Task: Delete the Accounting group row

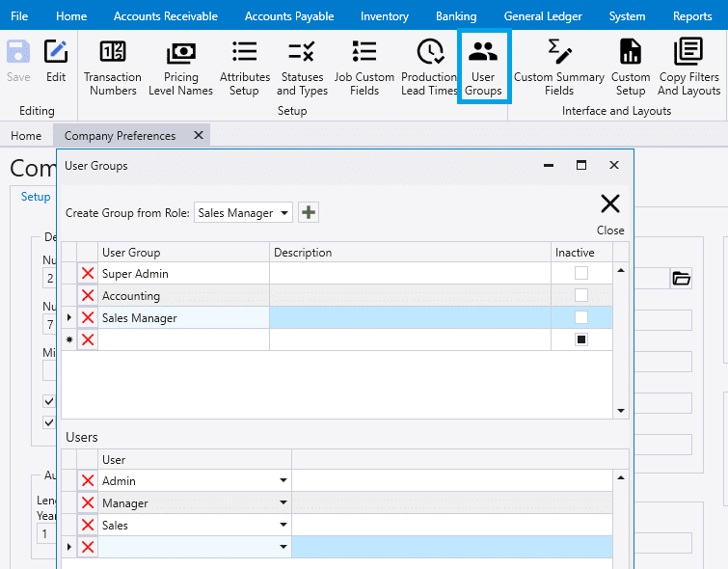Action: pyautogui.click(x=88, y=295)
